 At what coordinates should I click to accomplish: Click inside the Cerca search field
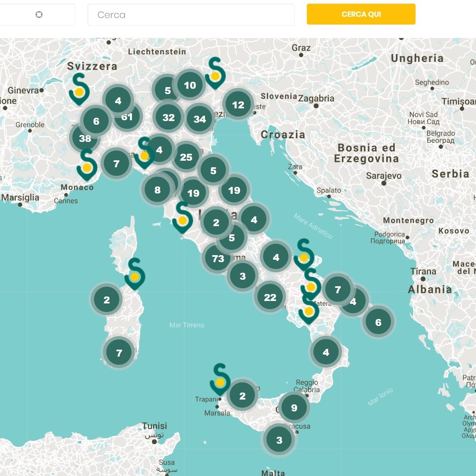click(x=190, y=15)
